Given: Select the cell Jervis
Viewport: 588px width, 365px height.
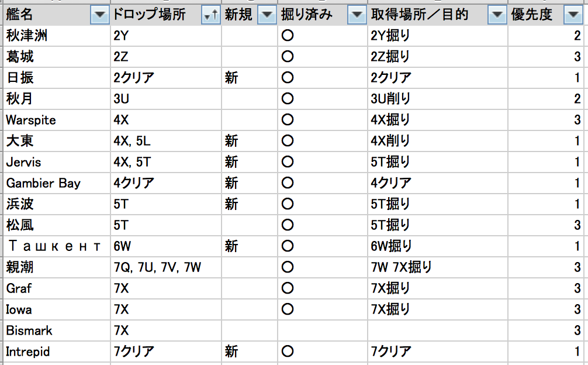Looking at the screenshot, I should (x=57, y=162).
